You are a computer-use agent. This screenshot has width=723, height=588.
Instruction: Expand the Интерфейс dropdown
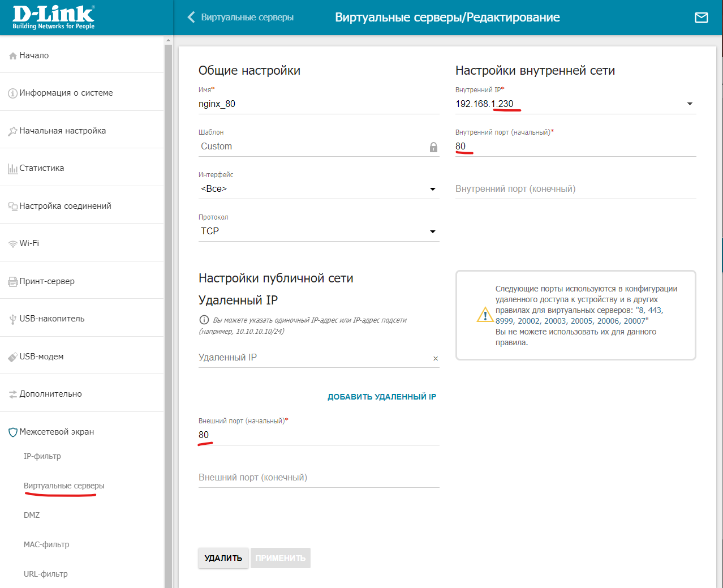tap(432, 189)
